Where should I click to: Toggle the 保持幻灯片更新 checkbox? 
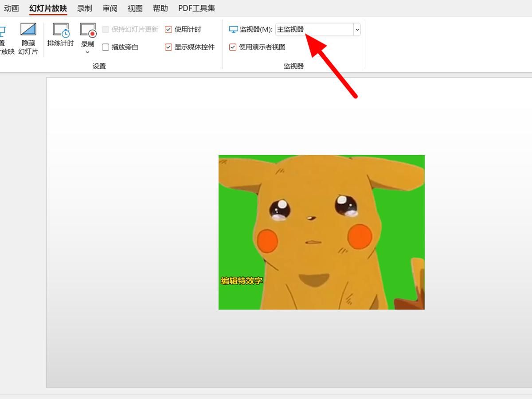[x=106, y=29]
